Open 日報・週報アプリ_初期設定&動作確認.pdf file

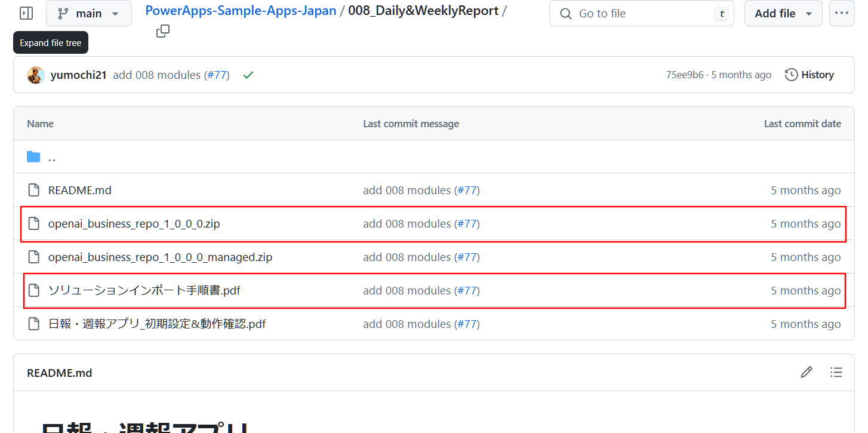[x=157, y=324]
